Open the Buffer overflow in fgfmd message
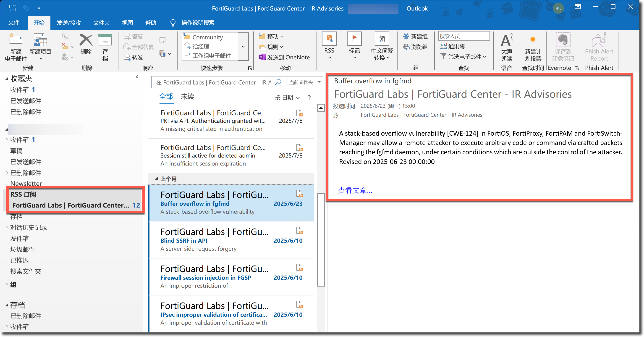Image resolution: width=644 pixels, height=337 pixels. point(231,203)
